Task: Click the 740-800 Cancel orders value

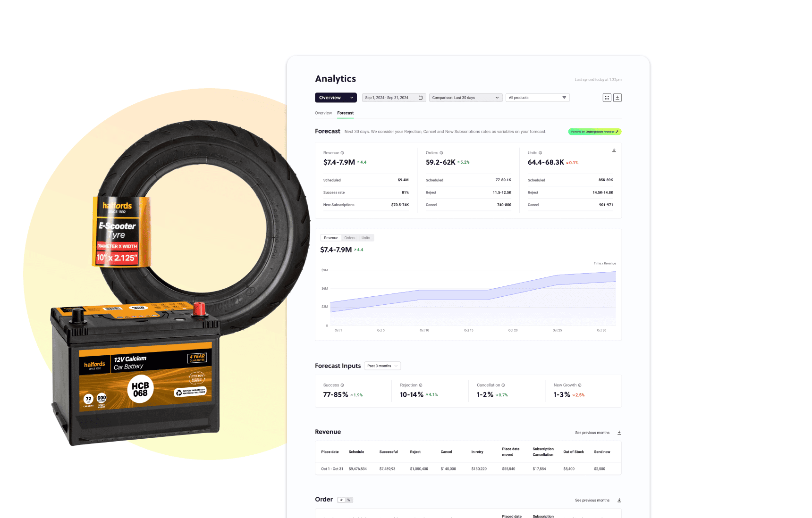Action: tap(504, 205)
